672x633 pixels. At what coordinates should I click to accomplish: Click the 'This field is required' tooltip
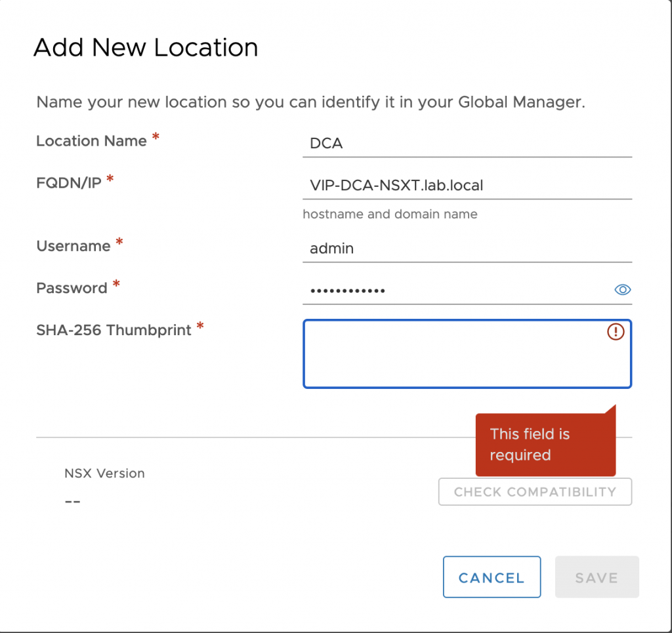(545, 444)
